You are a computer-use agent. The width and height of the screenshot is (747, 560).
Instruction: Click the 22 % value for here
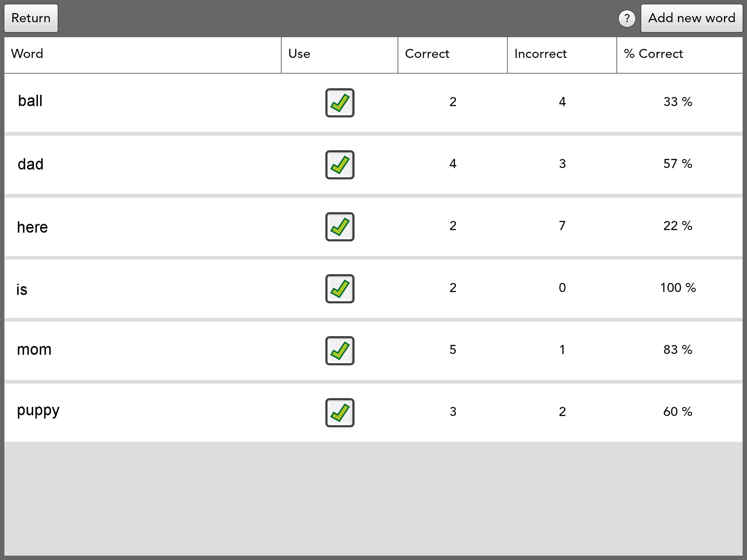678,226
